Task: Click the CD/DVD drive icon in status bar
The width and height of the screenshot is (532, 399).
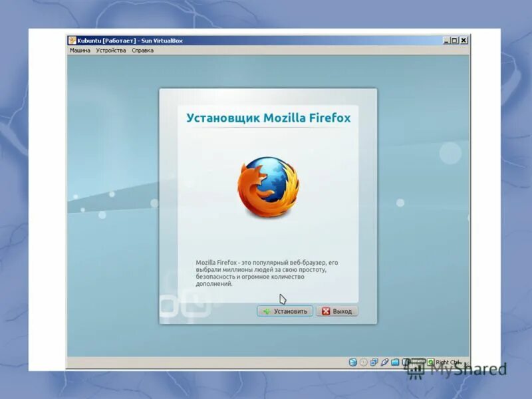Action: coord(363,362)
